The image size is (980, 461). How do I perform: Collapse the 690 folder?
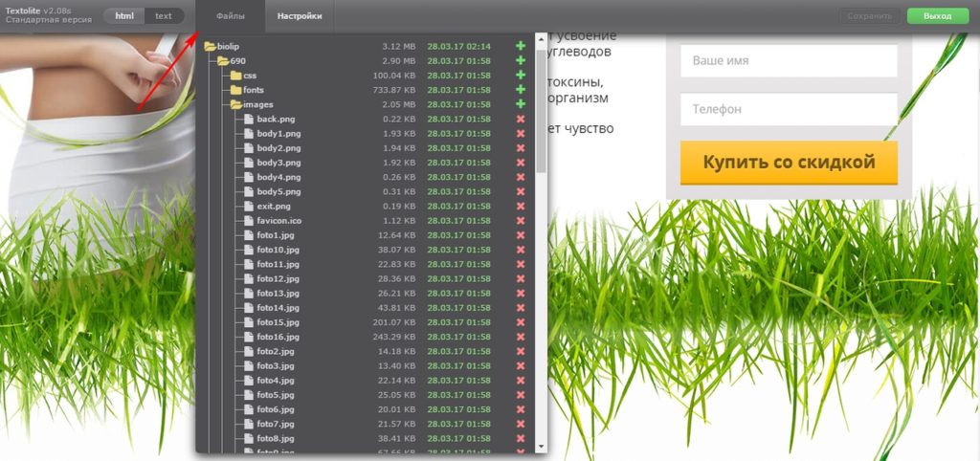point(222,60)
